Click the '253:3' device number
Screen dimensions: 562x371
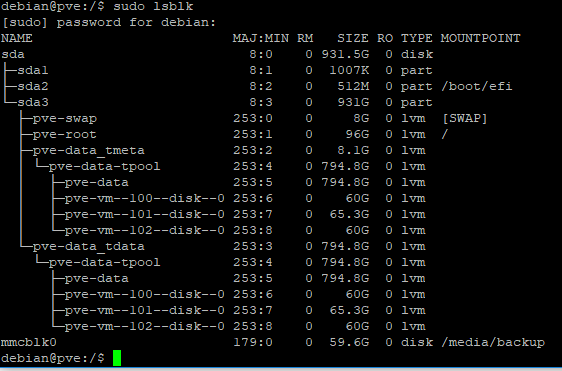tap(253, 247)
